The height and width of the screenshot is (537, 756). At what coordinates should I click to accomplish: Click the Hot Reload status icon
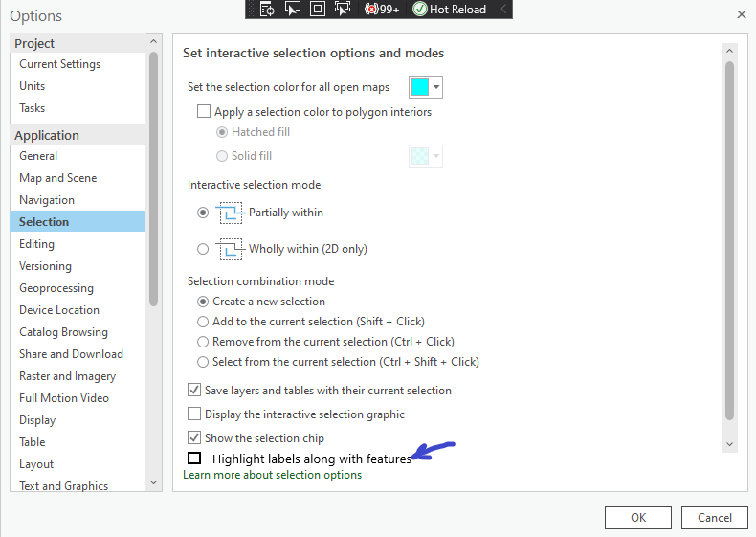tap(420, 9)
